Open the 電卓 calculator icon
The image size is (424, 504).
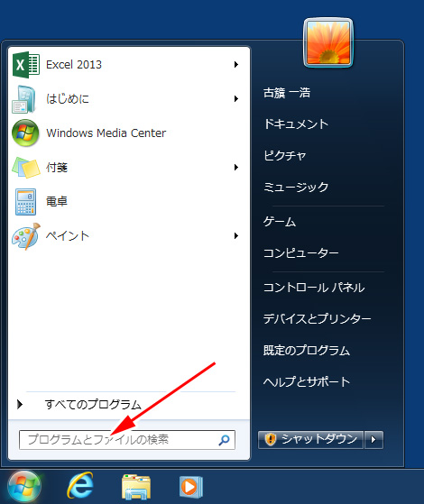point(25,202)
